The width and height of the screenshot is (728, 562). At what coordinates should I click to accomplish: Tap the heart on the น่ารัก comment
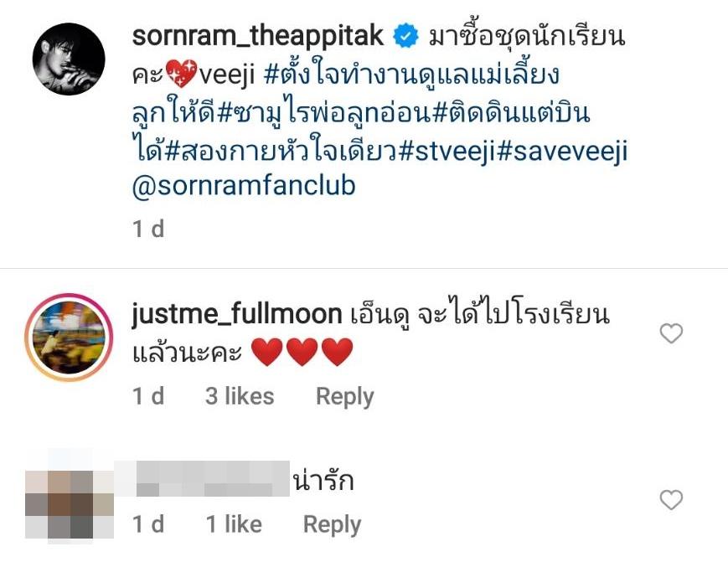click(671, 499)
